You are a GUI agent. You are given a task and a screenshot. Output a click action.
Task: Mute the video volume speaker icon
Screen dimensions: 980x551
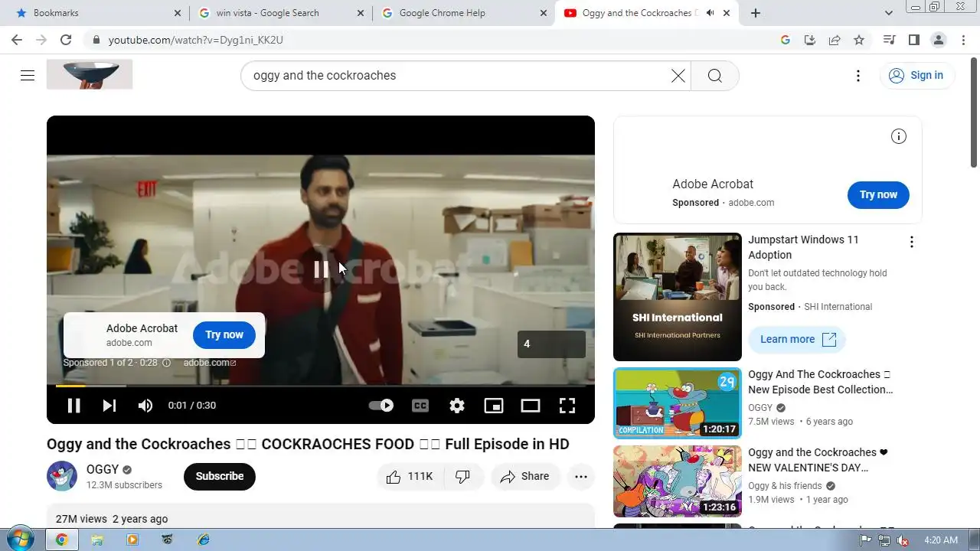tap(145, 406)
